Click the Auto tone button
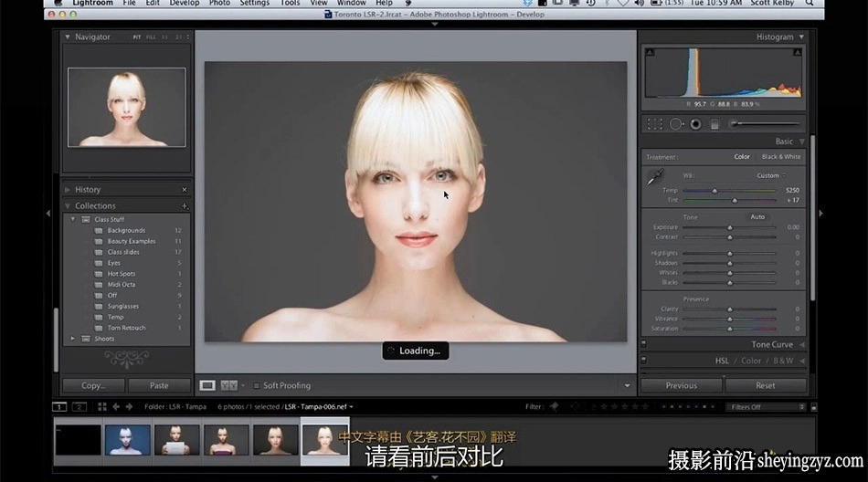 (757, 217)
